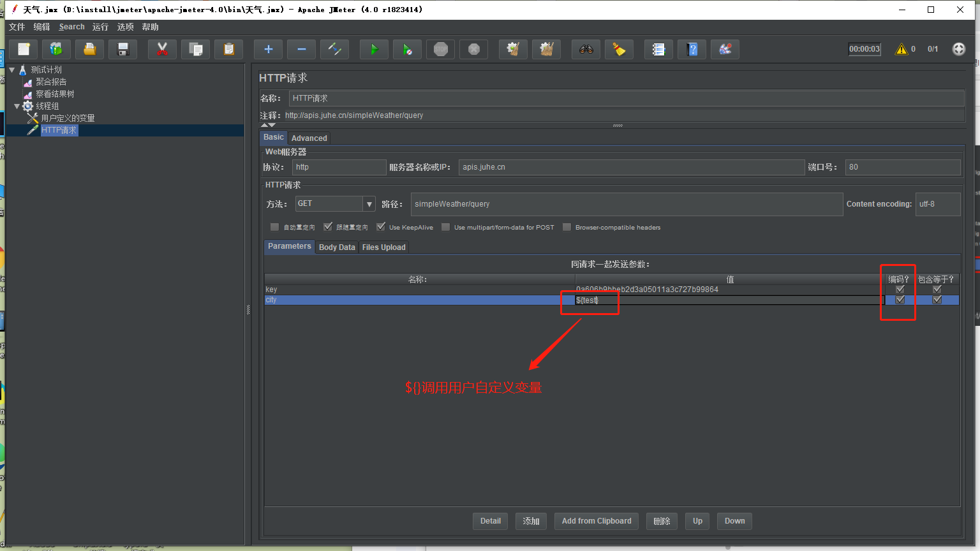Click the Open file folder icon
Image resolution: width=980 pixels, height=551 pixels.
[90, 49]
